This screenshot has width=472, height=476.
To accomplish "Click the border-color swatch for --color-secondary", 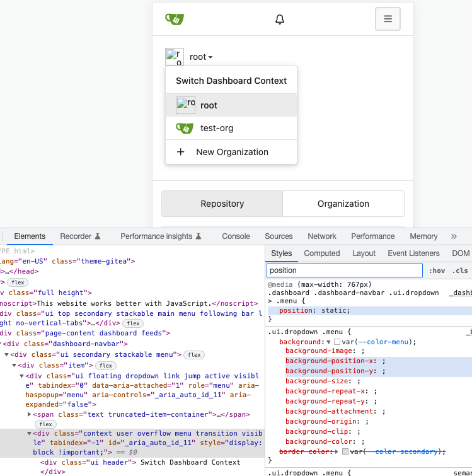I will click(x=345, y=451).
